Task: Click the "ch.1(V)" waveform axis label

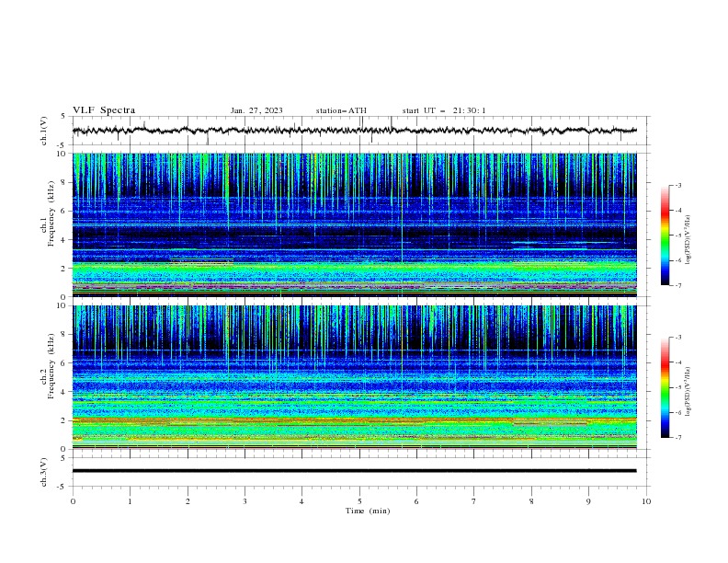Action: click(44, 131)
